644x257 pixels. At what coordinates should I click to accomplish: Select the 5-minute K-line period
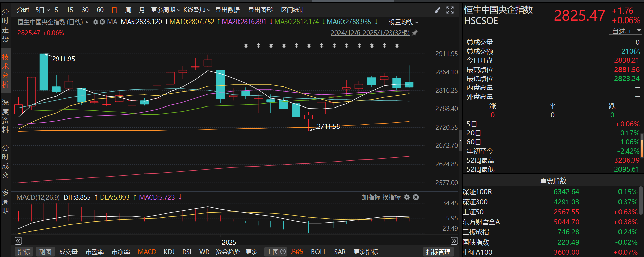pyautogui.click(x=56, y=10)
